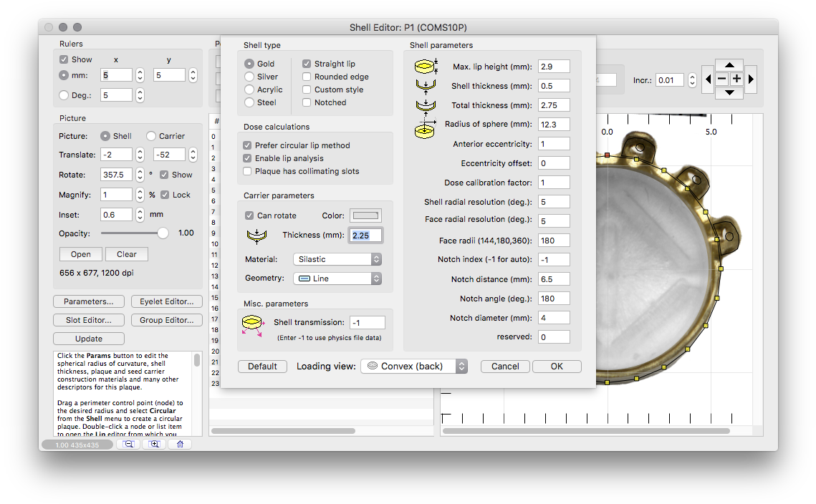Screen dimensions: 816x504
Task: Enable the Notched checkbox
Action: coord(307,102)
